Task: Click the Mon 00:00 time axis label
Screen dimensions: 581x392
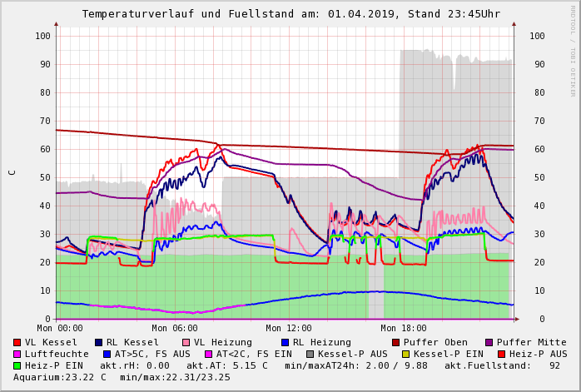Action: tap(60, 329)
